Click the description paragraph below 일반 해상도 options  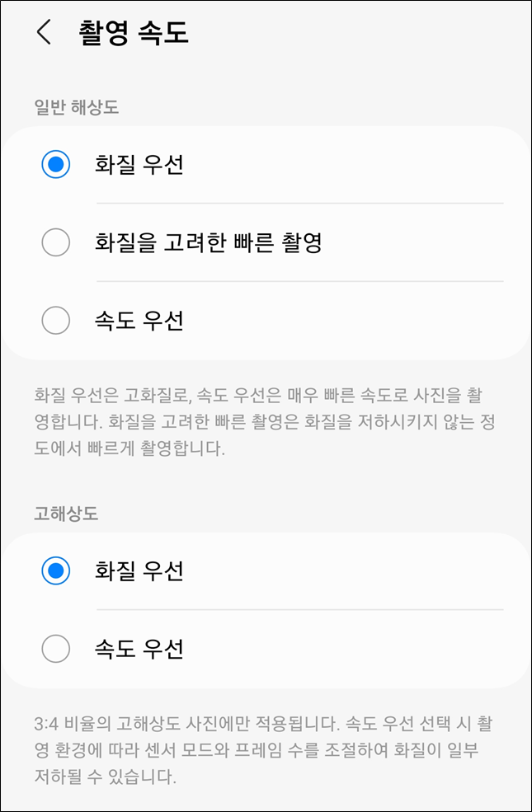(x=266, y=422)
